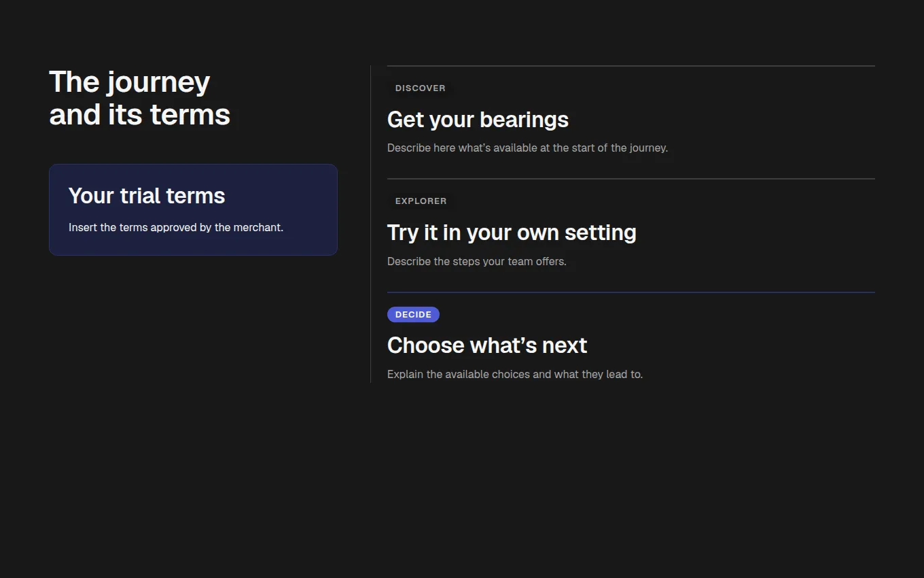Image resolution: width=924 pixels, height=578 pixels.
Task: Click "Describe the steps your team offers." text
Action: (476, 262)
